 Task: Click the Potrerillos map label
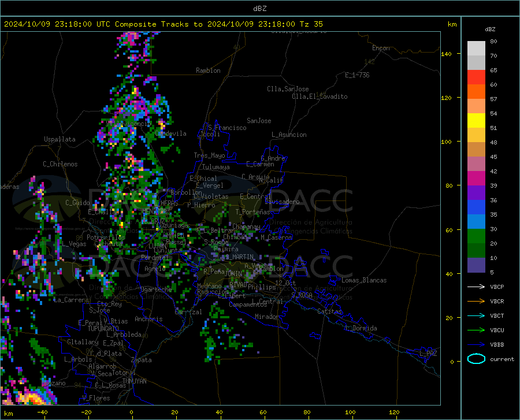click(x=106, y=237)
